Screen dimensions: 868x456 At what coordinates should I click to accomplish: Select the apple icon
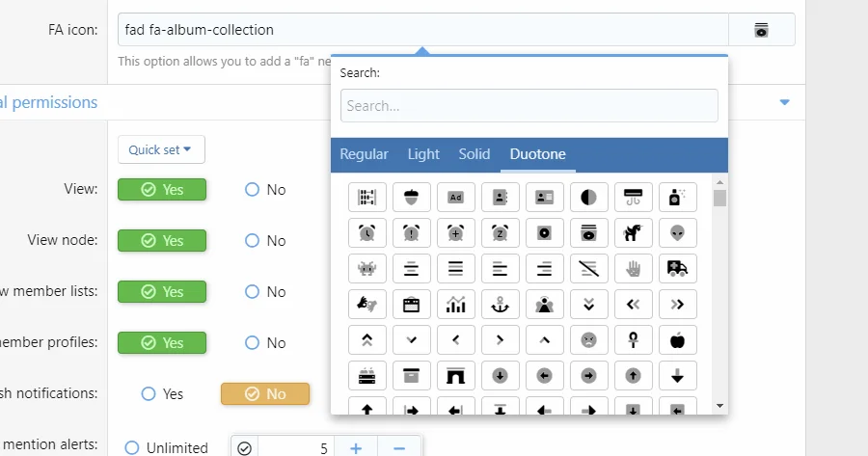677,339
